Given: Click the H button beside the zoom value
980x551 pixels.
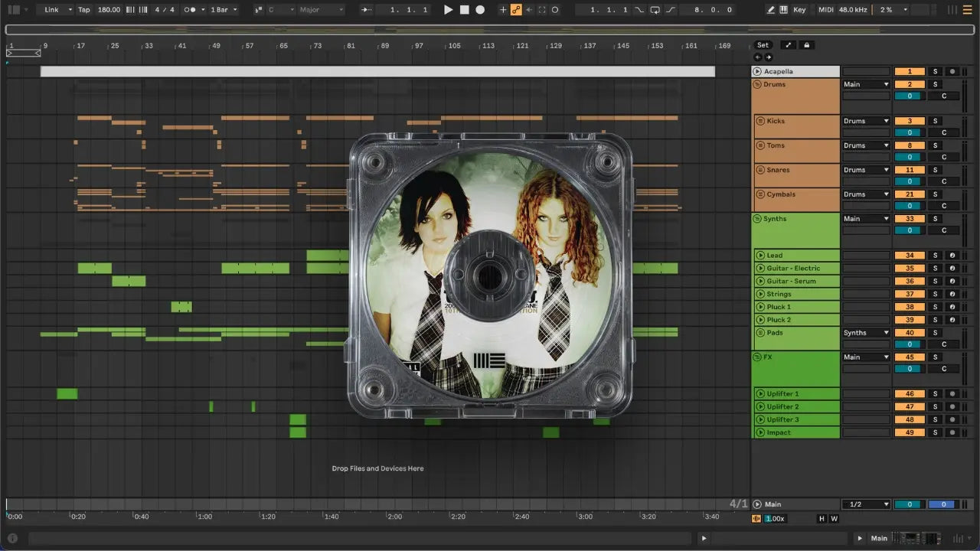Looking at the screenshot, I should coord(822,519).
